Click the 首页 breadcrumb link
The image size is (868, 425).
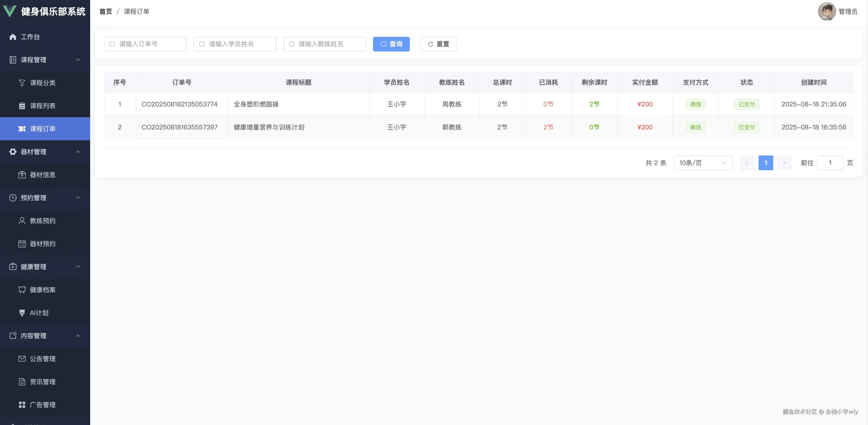click(106, 11)
